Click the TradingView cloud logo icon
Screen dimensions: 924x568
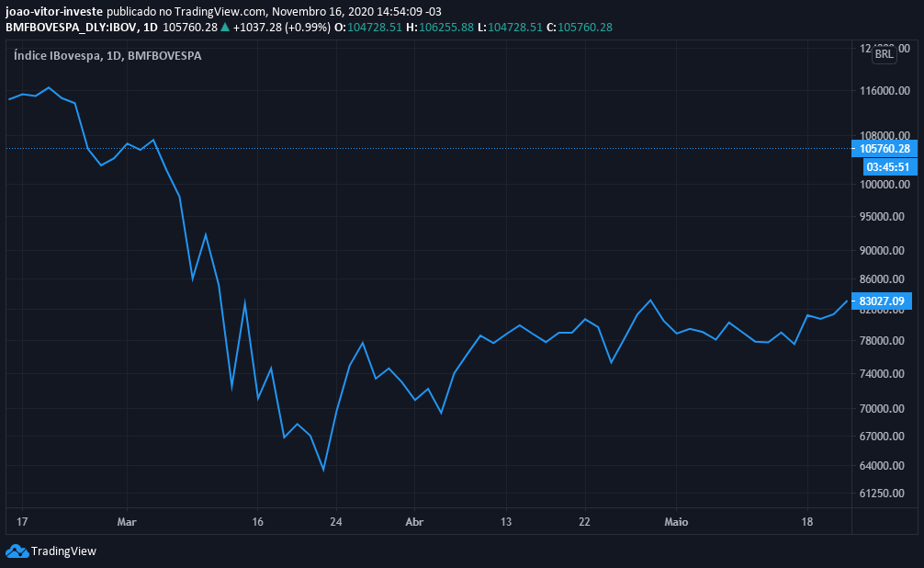click(x=17, y=551)
